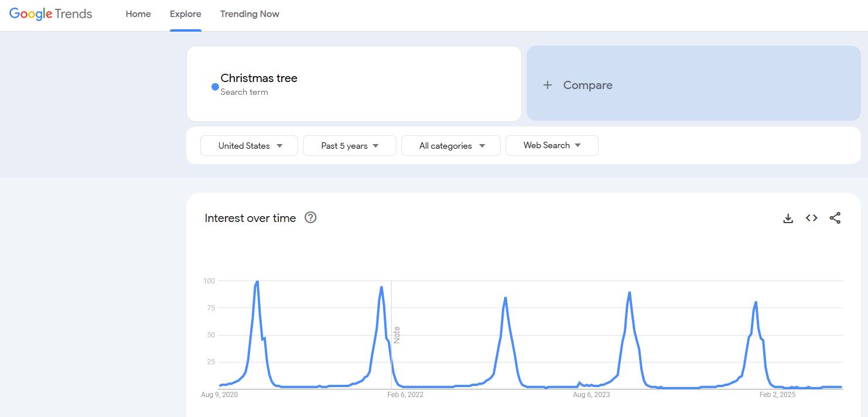This screenshot has width=868, height=417.
Task: Change the United States region filter
Action: click(x=248, y=145)
